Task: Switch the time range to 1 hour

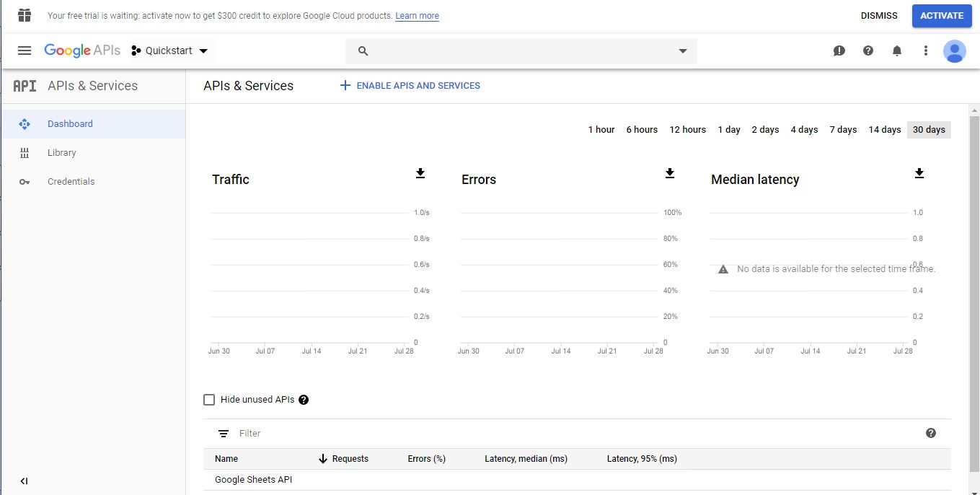Action: point(601,129)
